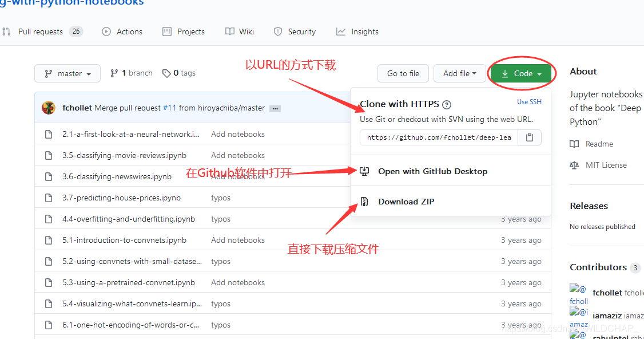
Task: Copy the clone URL with clipboard icon
Action: [530, 137]
